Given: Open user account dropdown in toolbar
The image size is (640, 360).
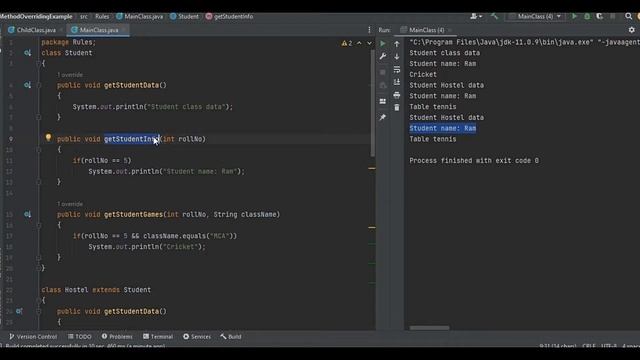Looking at the screenshot, I should [476, 16].
